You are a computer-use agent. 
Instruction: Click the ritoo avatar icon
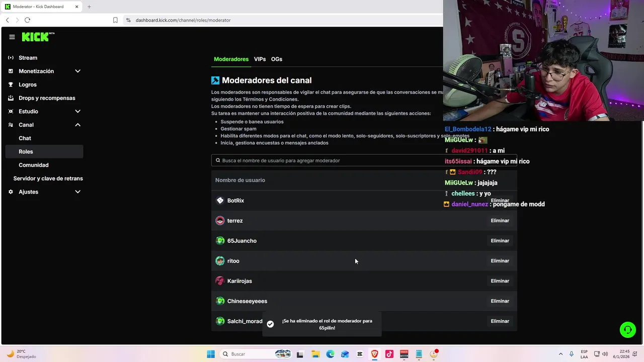pos(220,260)
